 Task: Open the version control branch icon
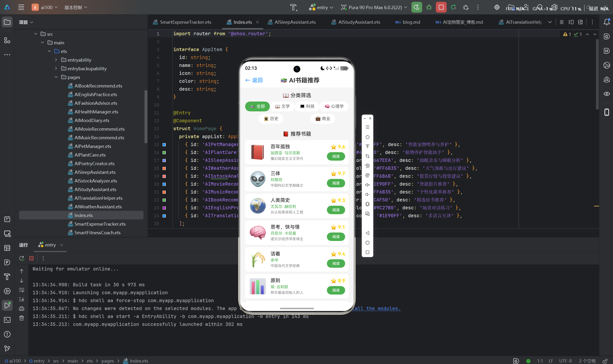point(7,348)
